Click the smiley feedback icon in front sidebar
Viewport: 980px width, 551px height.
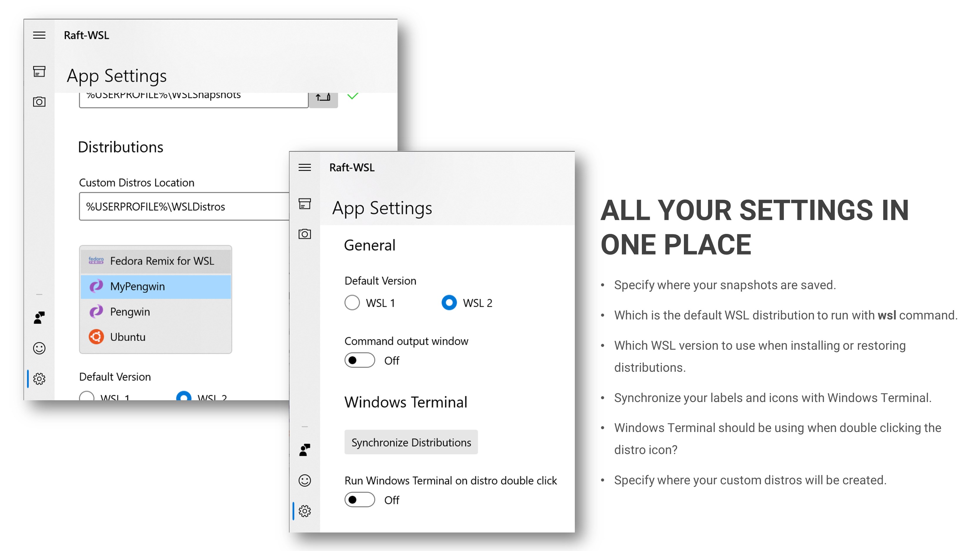pos(304,480)
